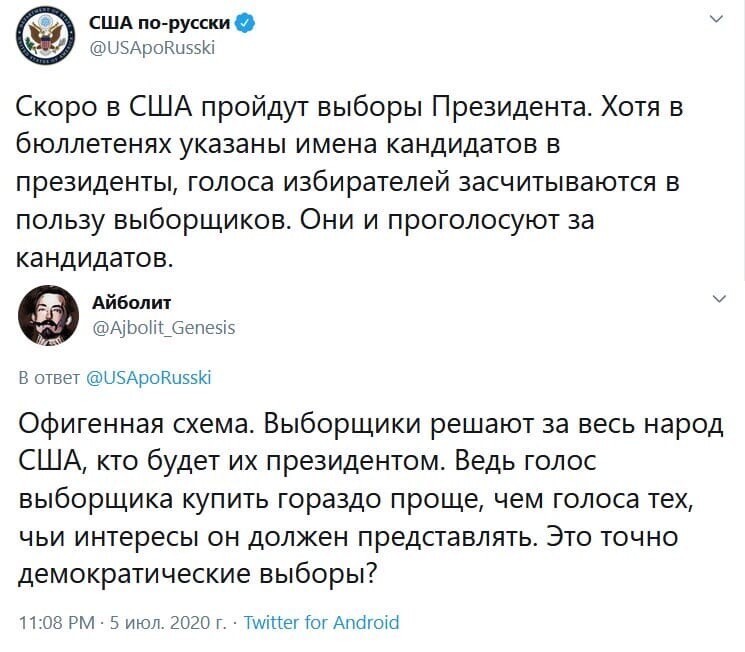Screen dimensions: 745x652
Task: Open the США по-русски profile name
Action: point(160,23)
